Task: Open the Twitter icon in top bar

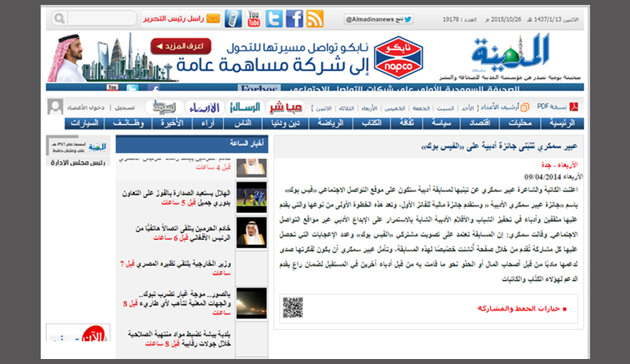Action: click(274, 19)
